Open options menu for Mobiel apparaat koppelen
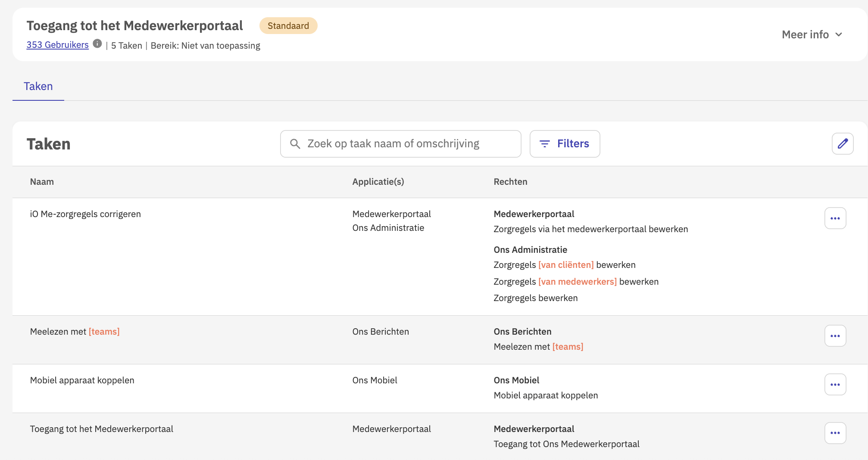This screenshot has height=460, width=868. click(x=835, y=385)
